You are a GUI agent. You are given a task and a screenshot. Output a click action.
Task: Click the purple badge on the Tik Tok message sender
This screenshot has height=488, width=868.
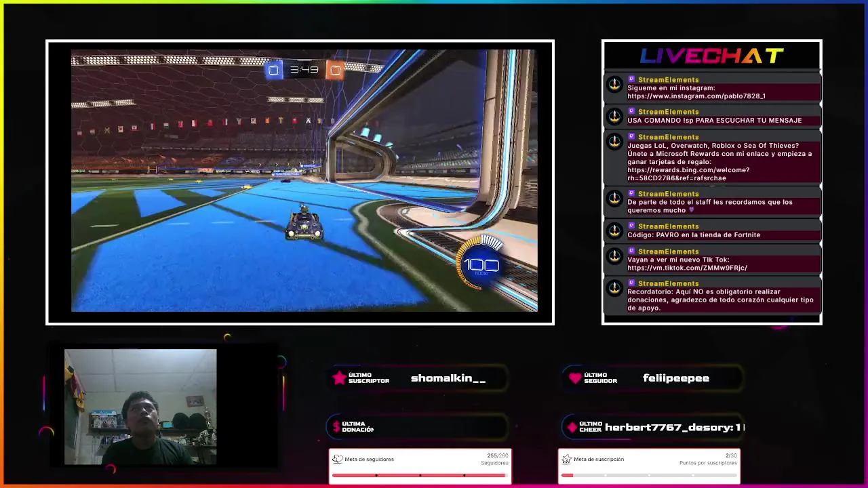(631, 251)
